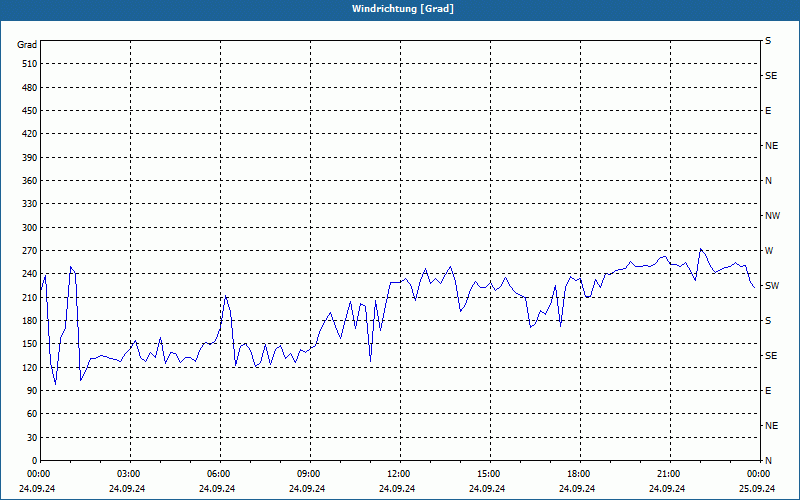Pick the 330 y-axis value

(30, 204)
